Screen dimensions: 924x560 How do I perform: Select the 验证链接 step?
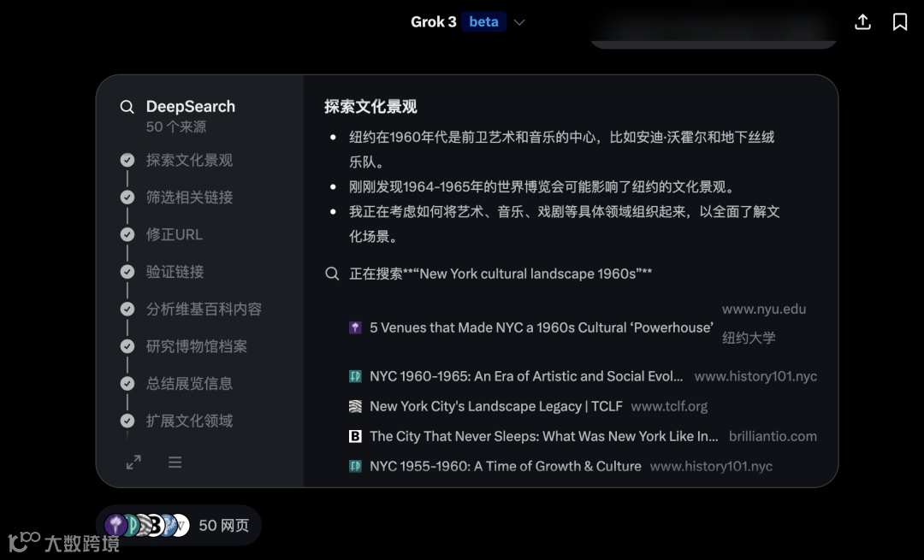point(175,272)
